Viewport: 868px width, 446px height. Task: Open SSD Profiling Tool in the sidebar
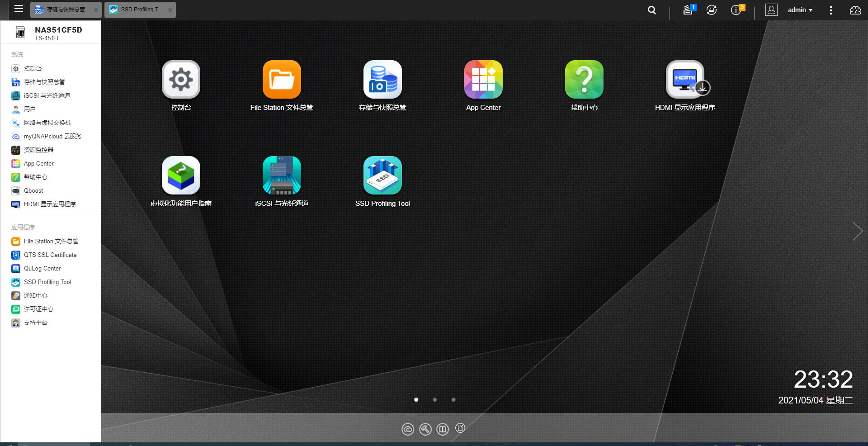pyautogui.click(x=51, y=282)
